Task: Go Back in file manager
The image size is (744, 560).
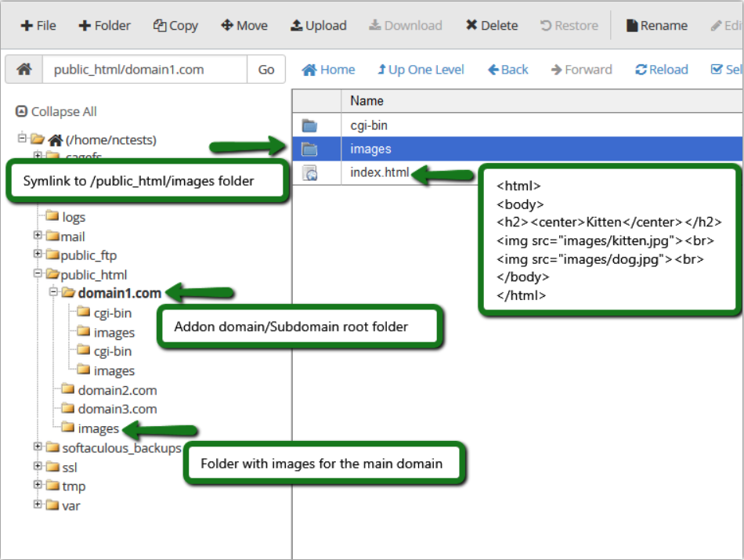Action: pyautogui.click(x=507, y=70)
